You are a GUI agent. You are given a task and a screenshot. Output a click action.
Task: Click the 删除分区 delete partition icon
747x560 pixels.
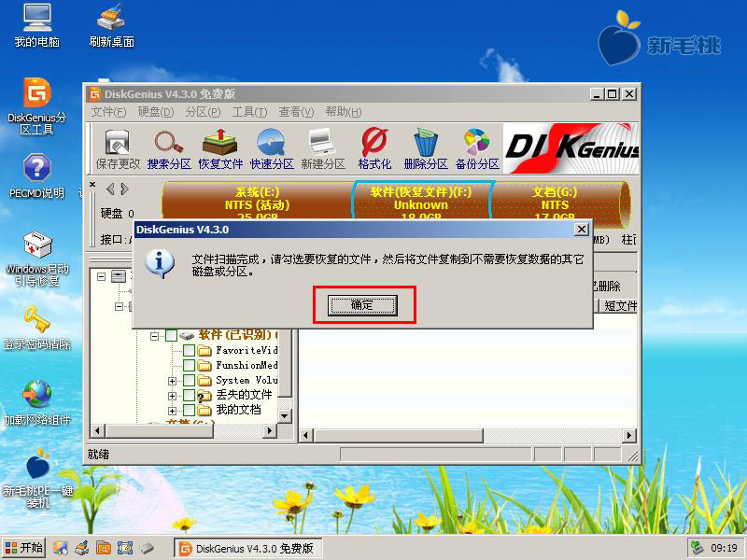click(x=426, y=149)
